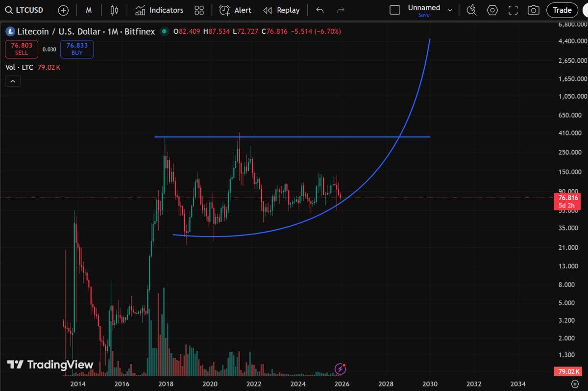
Task: Collapse the indicator legend chevron
Action: point(13,81)
